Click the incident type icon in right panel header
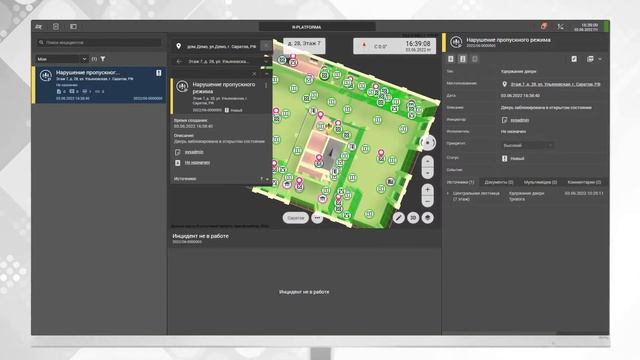The image size is (640, 360). [456, 42]
